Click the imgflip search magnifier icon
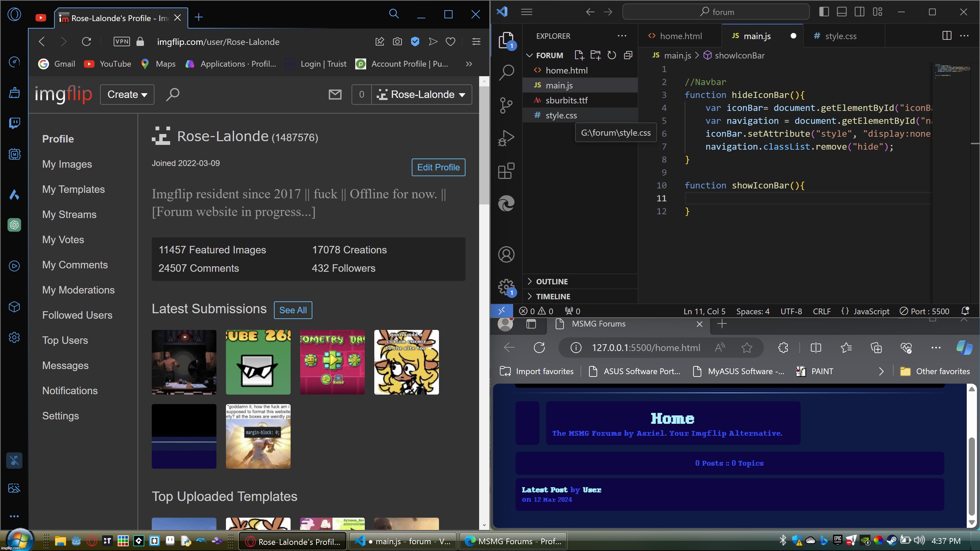980x551 pixels. pyautogui.click(x=172, y=94)
